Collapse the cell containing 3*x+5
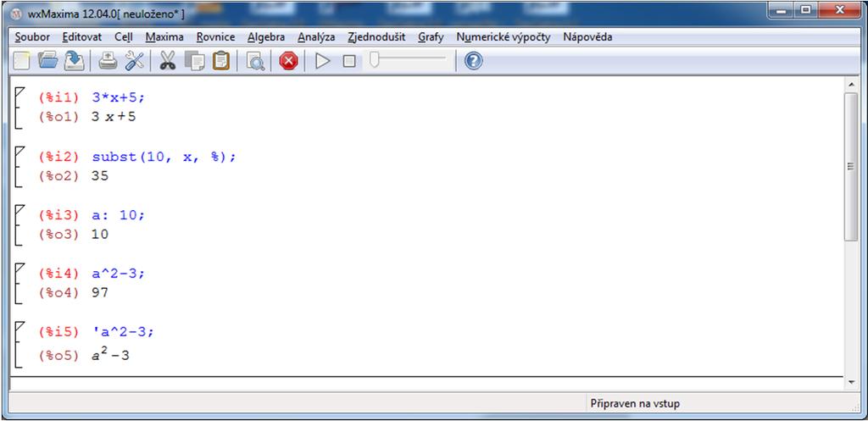This screenshot has height=421, width=868. 19,92
